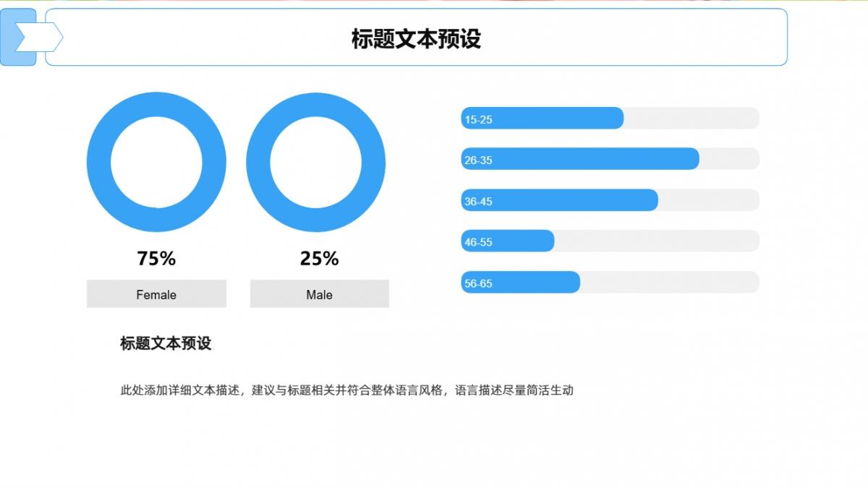Click the Male label box

[319, 294]
